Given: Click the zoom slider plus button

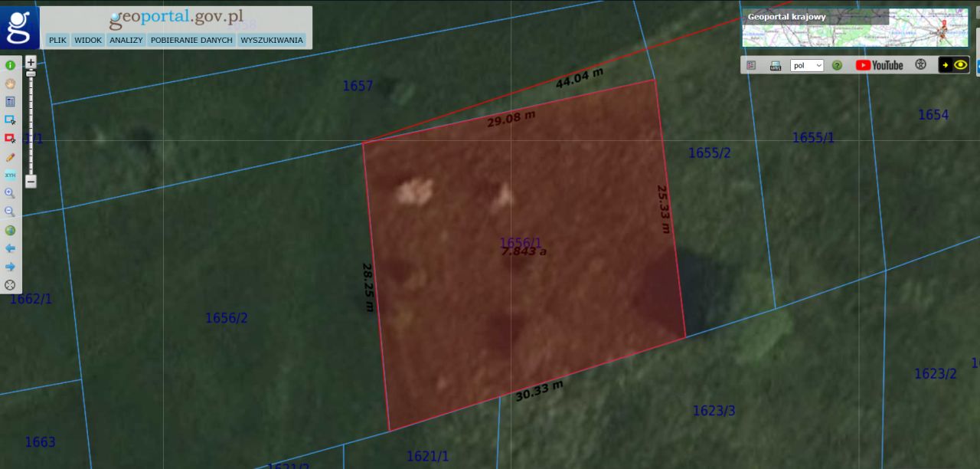Looking at the screenshot, I should [31, 62].
